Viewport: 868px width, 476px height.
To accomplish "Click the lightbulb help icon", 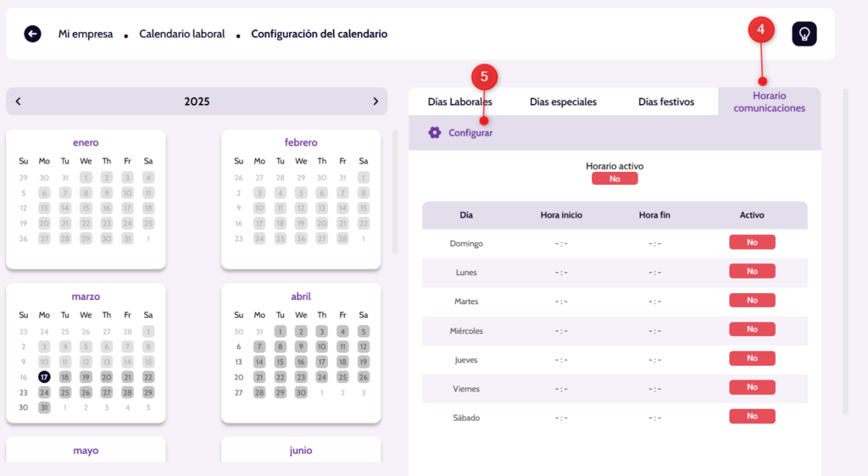I will click(804, 34).
